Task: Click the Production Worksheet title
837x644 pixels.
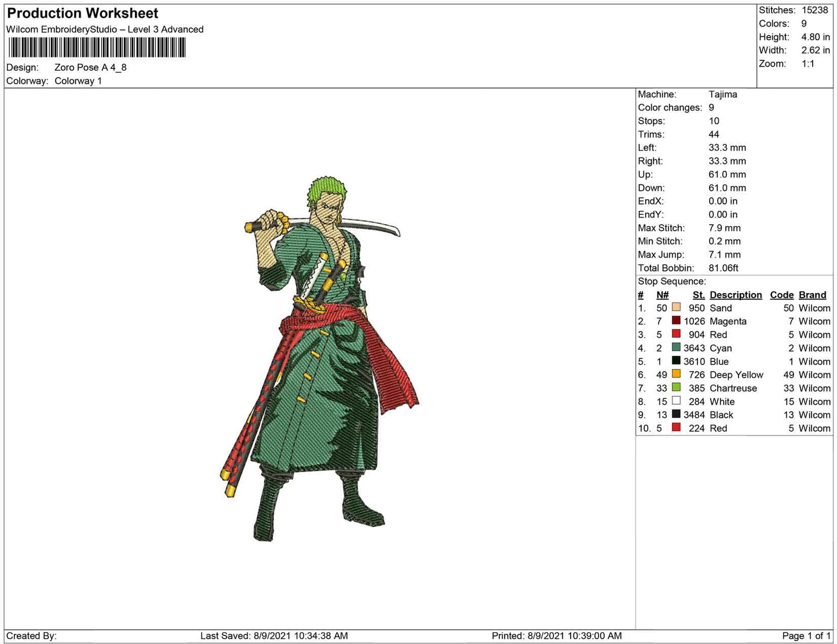Action: point(83,13)
